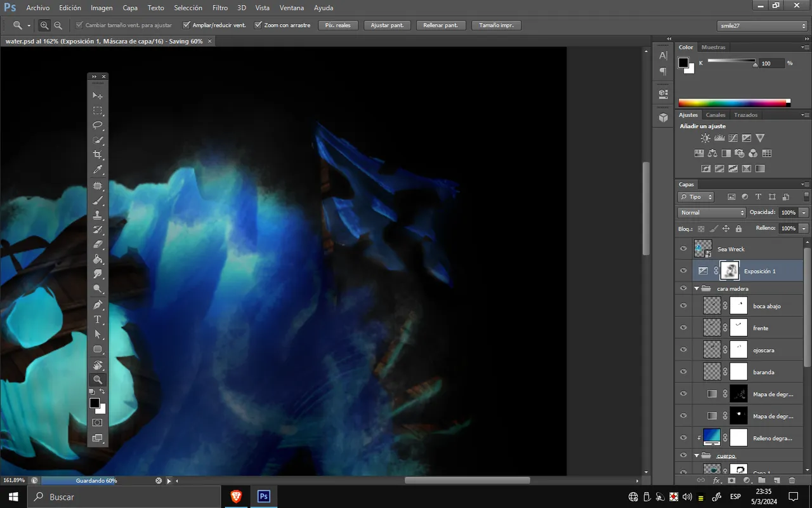The width and height of the screenshot is (812, 508).
Task: Add a Levels adjustment
Action: coord(719,138)
